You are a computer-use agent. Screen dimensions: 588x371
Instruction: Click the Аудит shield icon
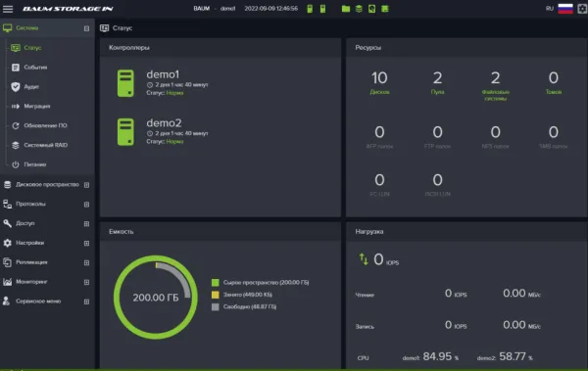(16, 87)
